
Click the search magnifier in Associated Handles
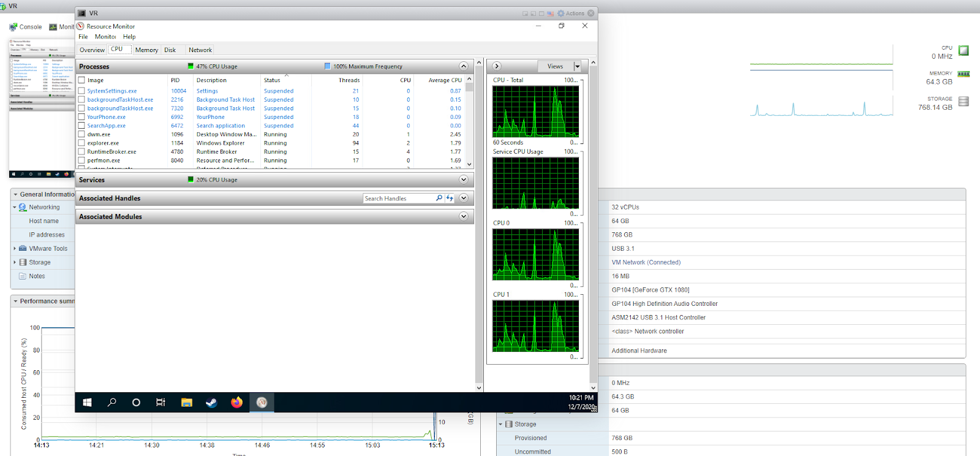point(439,198)
